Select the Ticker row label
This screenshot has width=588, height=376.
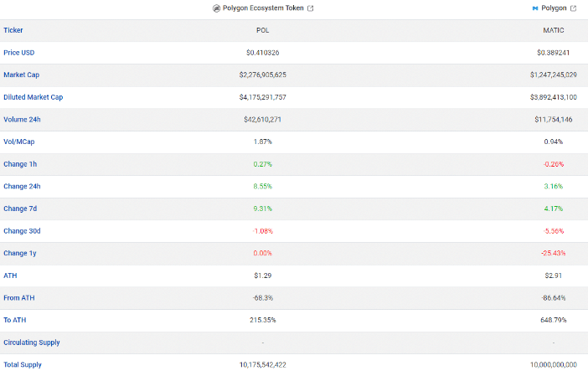coord(13,30)
